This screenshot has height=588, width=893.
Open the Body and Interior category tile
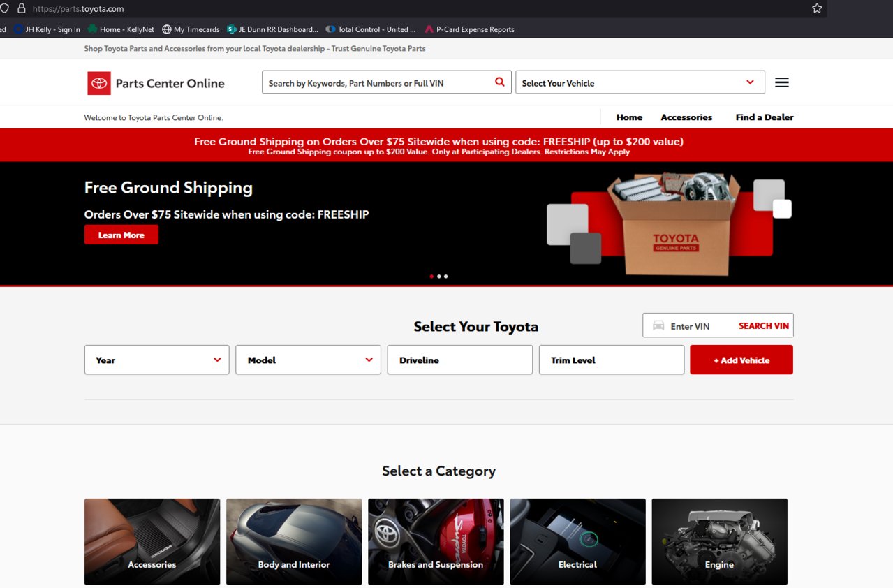pyautogui.click(x=294, y=541)
